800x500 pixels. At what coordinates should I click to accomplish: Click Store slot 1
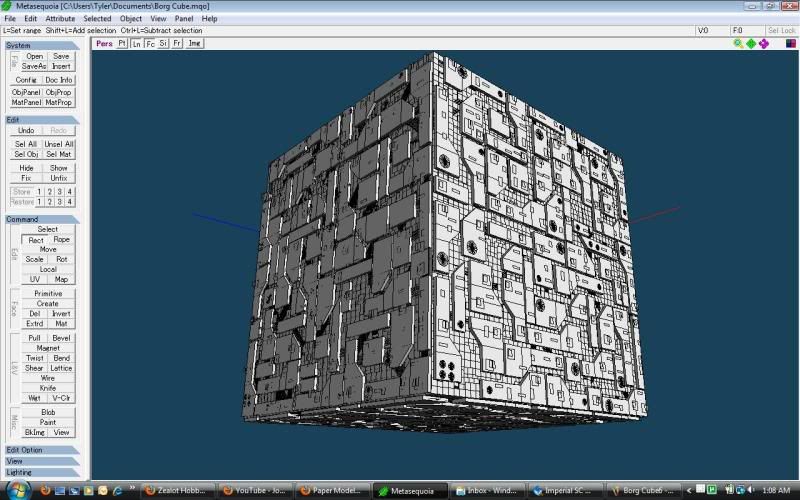(39, 192)
